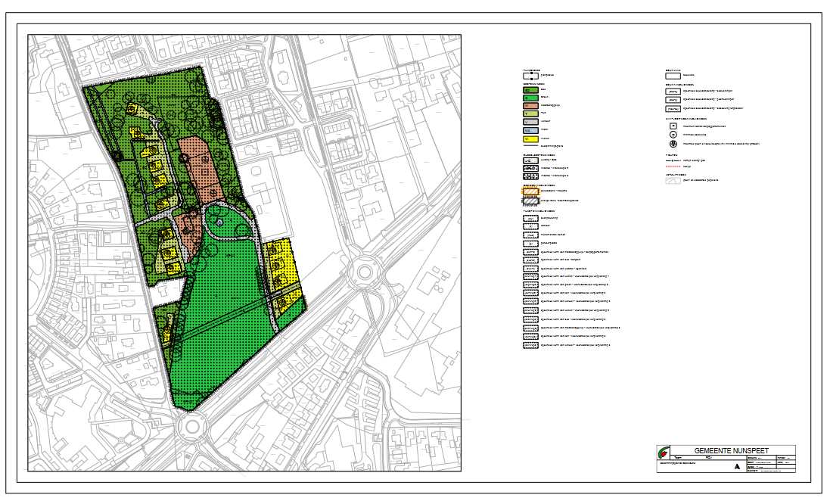The image size is (827, 504).
Task: Click the grey hatched legend symbol
Action: tap(530, 201)
